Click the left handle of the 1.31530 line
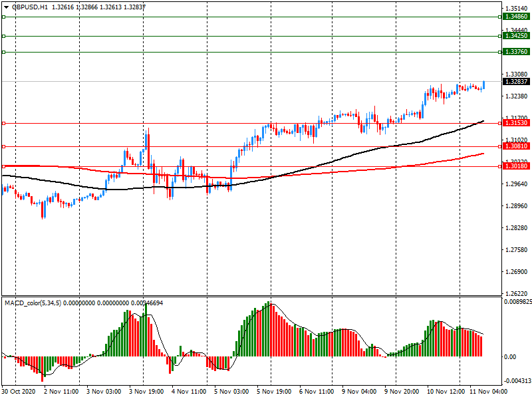 [3, 123]
